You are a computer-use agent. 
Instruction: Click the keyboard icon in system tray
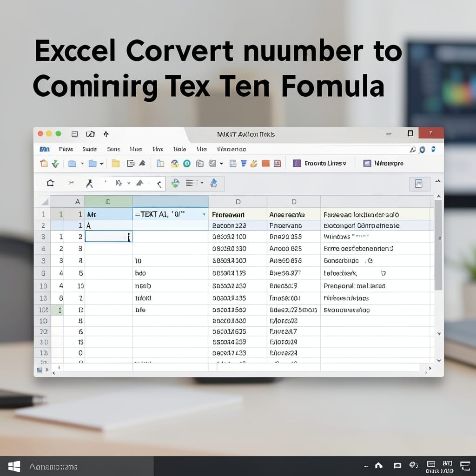(x=431, y=464)
